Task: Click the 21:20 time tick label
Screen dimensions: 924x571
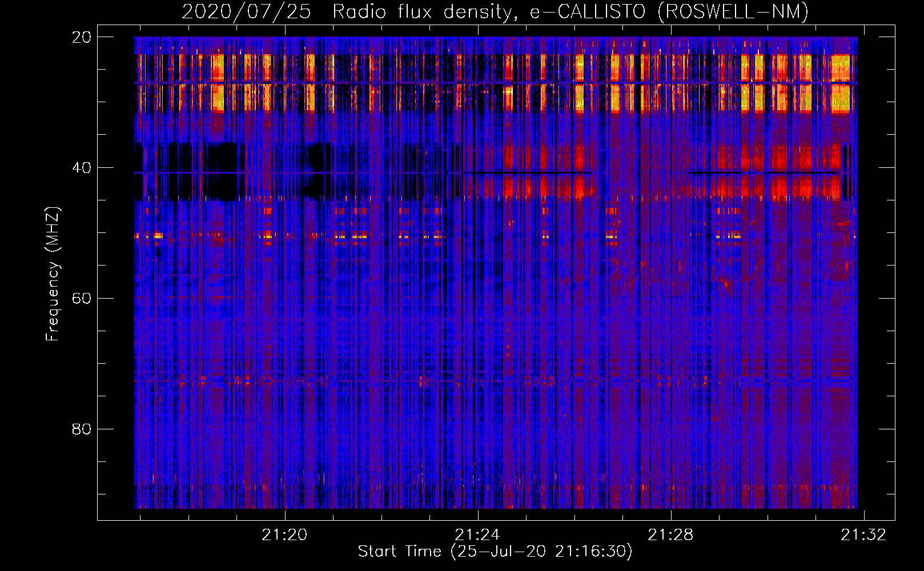Action: (x=284, y=534)
